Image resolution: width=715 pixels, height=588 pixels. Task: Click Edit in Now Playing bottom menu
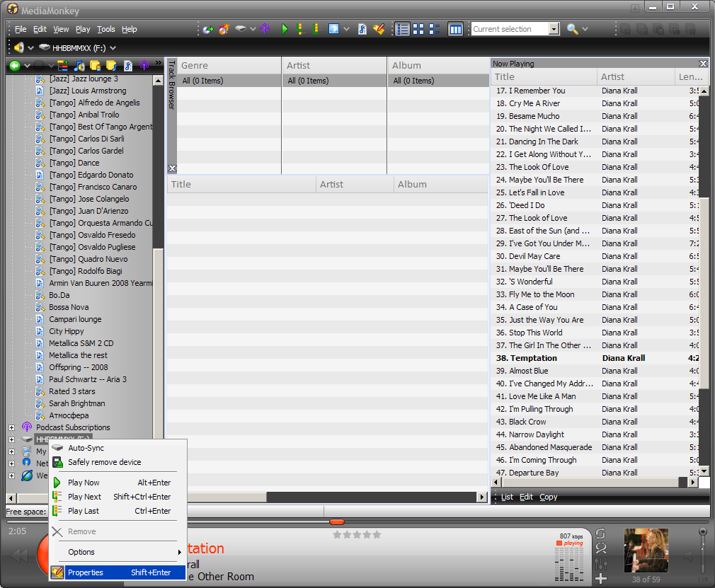click(526, 497)
